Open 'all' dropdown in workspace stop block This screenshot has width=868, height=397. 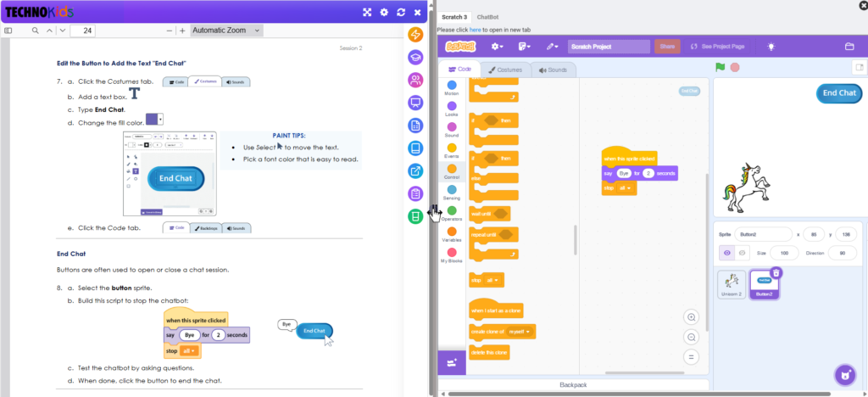pyautogui.click(x=625, y=188)
